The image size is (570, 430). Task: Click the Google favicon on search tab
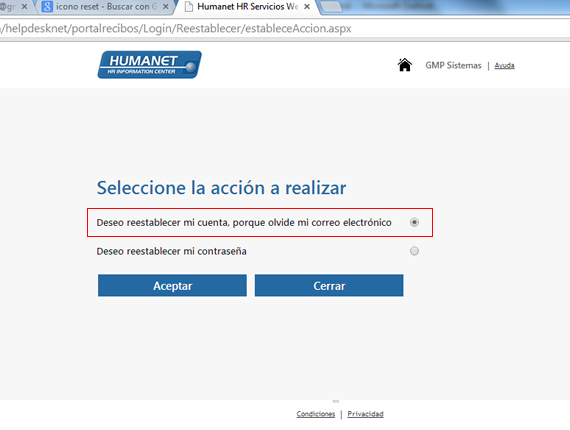47,7
